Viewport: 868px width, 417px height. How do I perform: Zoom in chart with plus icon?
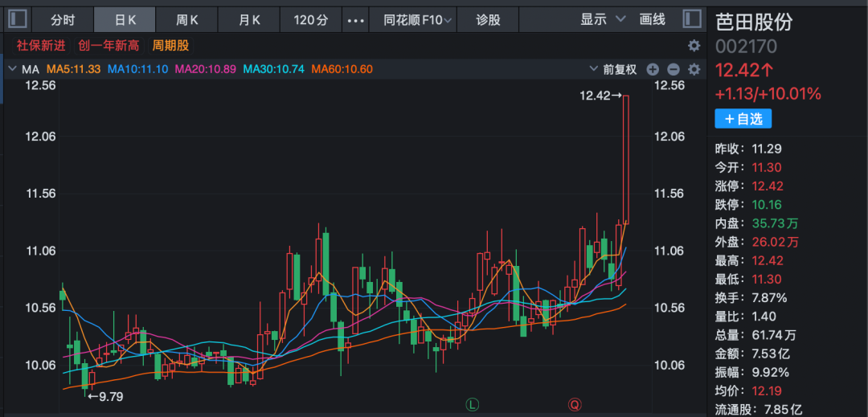[x=653, y=69]
